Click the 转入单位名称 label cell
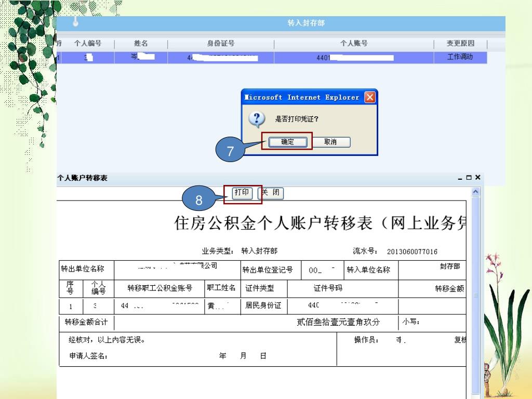The width and height of the screenshot is (532, 399). pyautogui.click(x=371, y=270)
